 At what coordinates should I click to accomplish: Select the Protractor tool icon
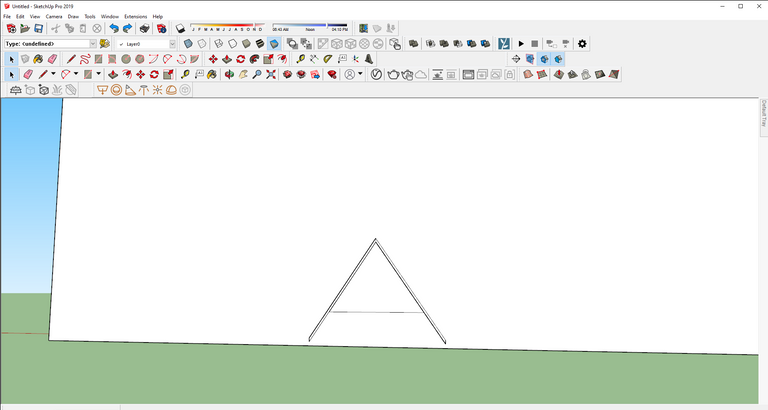click(130, 90)
